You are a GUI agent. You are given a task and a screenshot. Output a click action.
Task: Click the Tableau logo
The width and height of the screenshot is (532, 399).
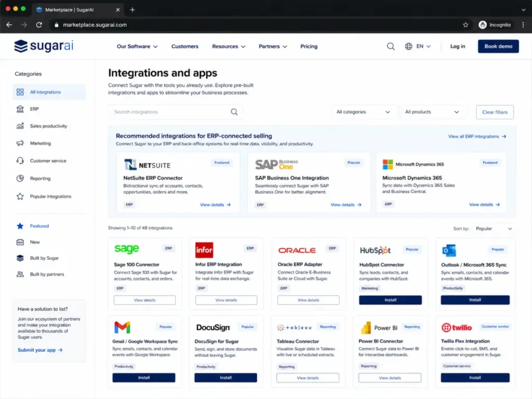click(x=295, y=327)
